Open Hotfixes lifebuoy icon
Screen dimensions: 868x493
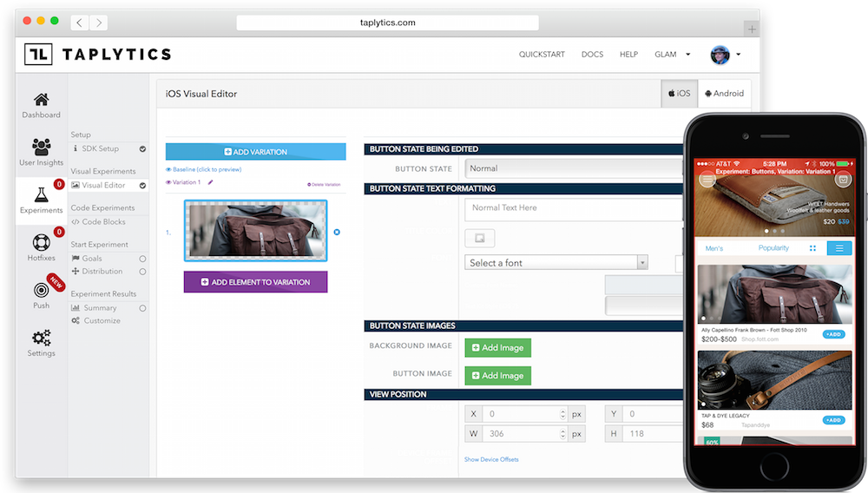pos(41,242)
